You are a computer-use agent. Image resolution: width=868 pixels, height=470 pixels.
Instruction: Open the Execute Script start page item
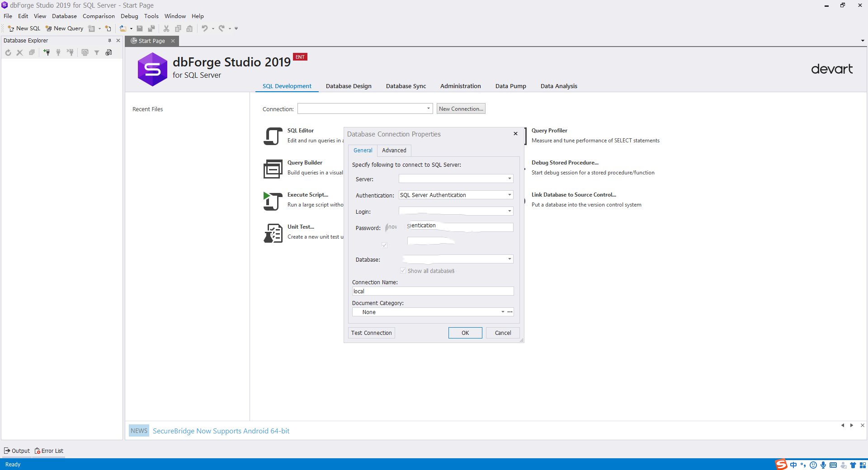pyautogui.click(x=308, y=195)
